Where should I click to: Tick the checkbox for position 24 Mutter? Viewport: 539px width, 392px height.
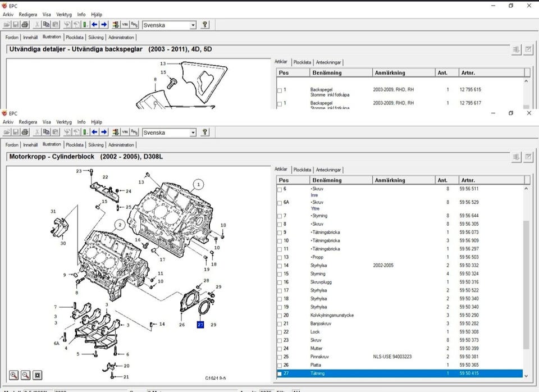tap(280, 349)
